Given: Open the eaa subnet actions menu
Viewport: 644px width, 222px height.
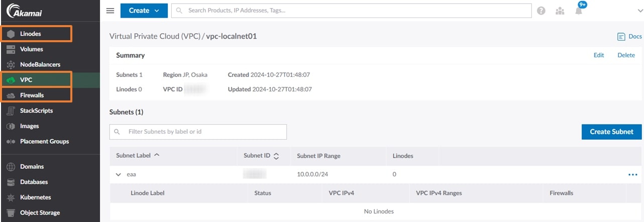Looking at the screenshot, I should click(x=632, y=175).
